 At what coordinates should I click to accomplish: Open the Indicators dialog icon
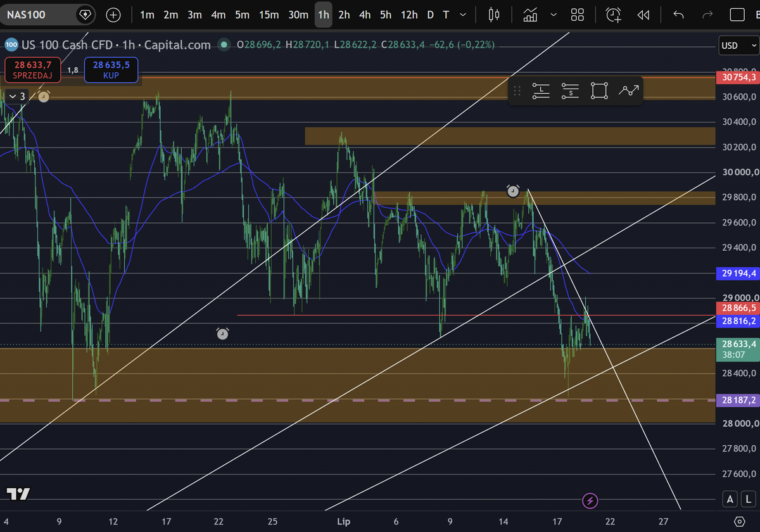[531, 15]
